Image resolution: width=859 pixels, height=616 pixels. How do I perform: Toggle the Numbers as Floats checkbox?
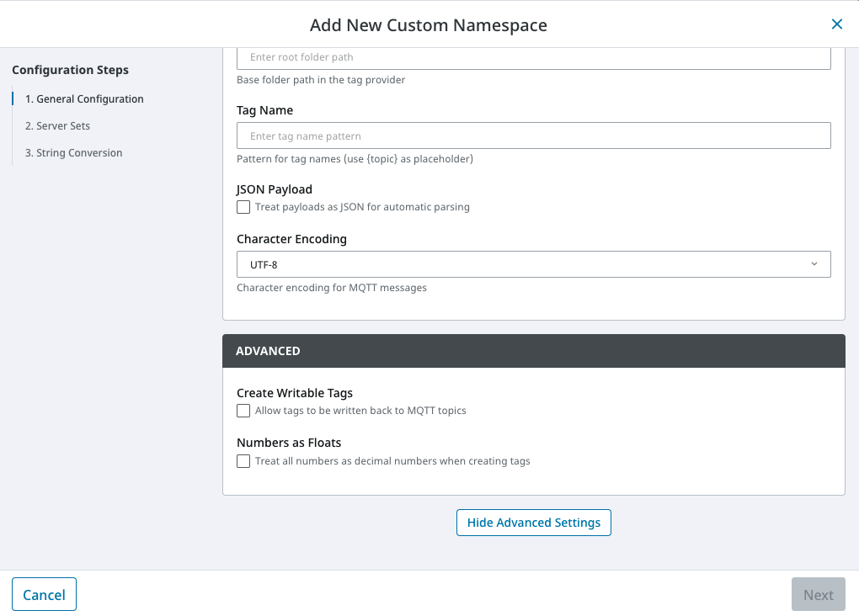(243, 461)
